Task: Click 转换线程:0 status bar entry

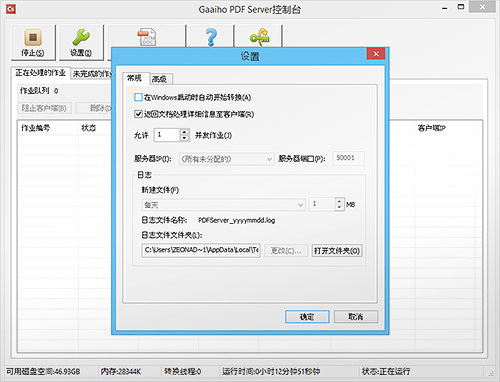Action: pyautogui.click(x=182, y=371)
